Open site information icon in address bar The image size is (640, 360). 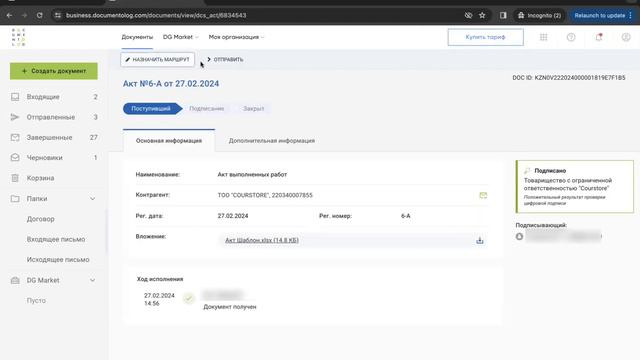58,16
